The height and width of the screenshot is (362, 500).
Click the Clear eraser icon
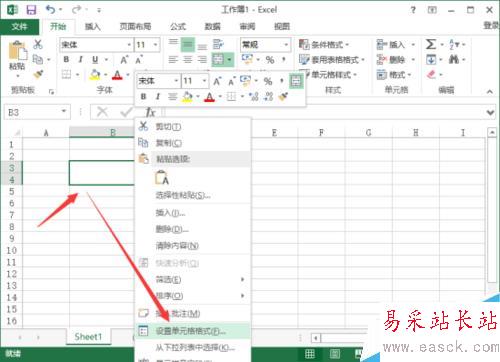431,74
